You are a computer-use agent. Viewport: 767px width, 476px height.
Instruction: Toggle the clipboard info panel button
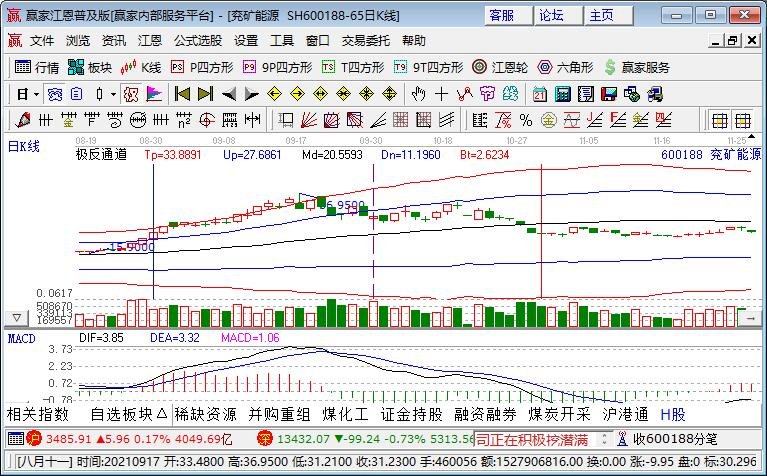point(76,94)
